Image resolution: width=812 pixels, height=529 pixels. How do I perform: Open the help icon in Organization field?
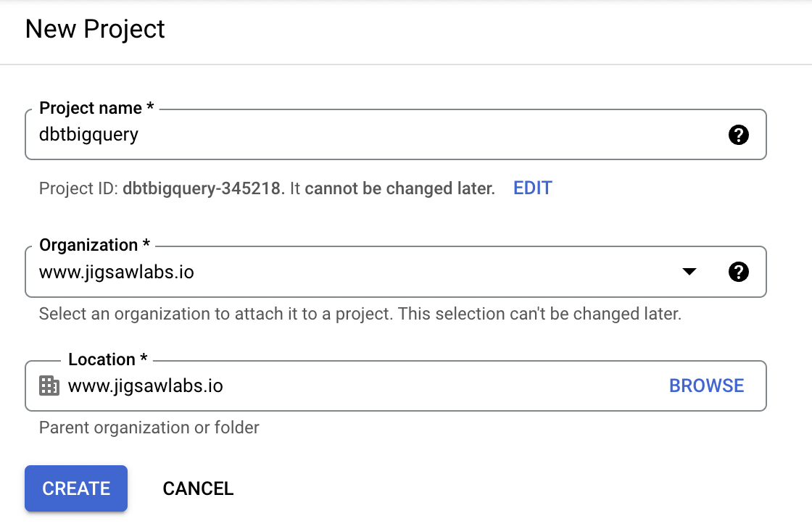click(x=739, y=272)
